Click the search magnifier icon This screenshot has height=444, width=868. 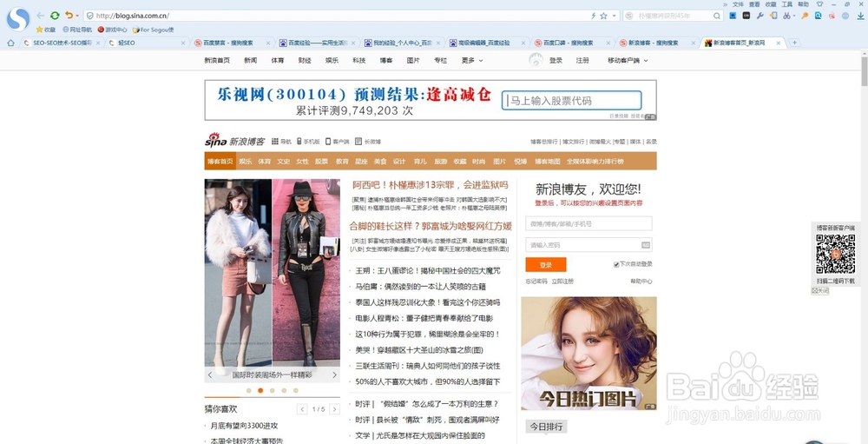pyautogui.click(x=717, y=17)
